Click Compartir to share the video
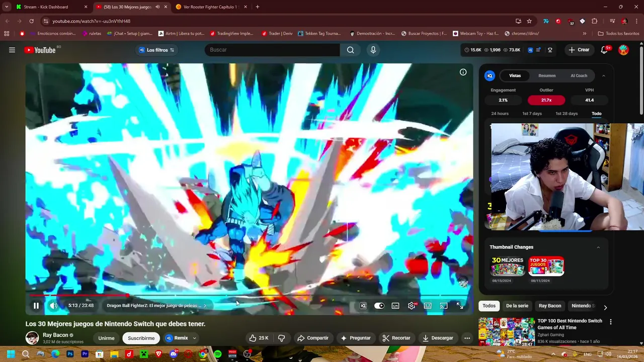The height and width of the screenshot is (362, 644). (x=312, y=338)
